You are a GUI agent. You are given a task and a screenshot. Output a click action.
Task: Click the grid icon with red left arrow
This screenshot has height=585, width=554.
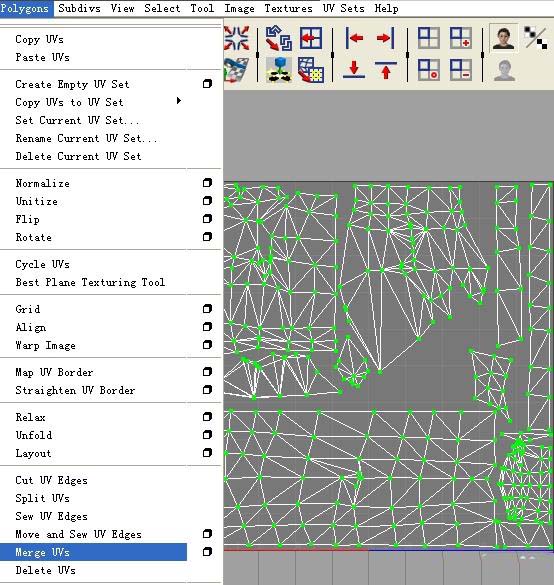point(311,38)
